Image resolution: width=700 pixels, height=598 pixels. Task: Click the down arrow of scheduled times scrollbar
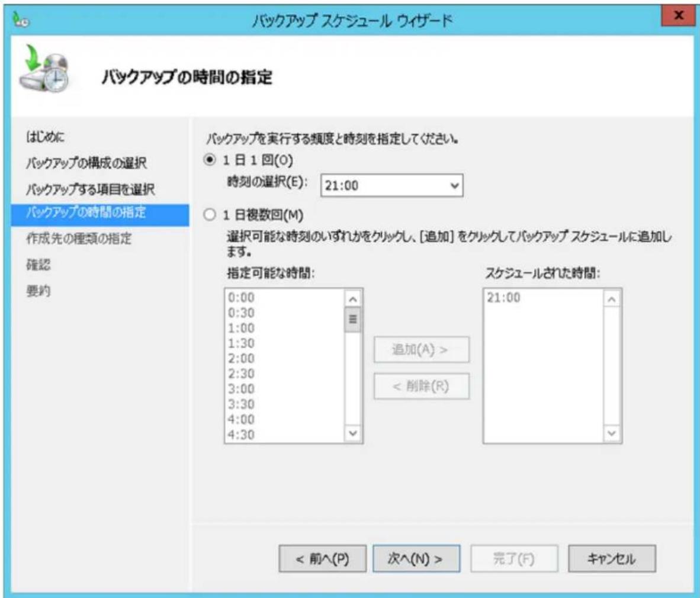pyautogui.click(x=612, y=433)
